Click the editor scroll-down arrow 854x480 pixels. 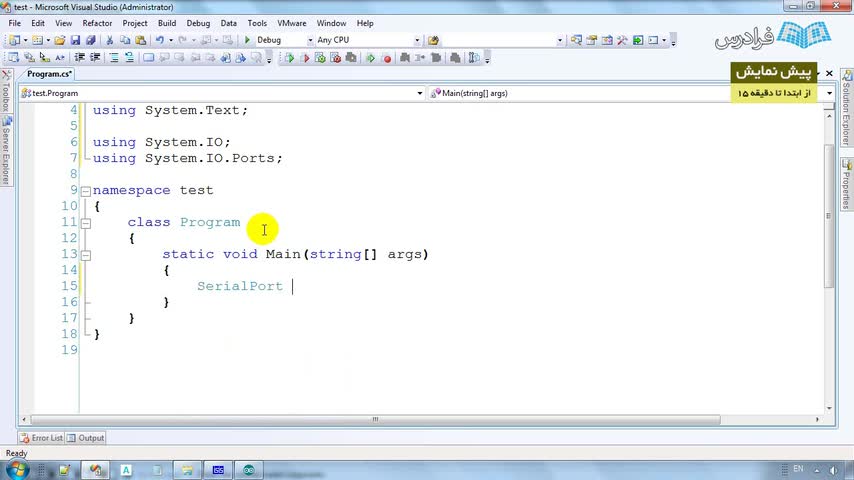point(829,408)
